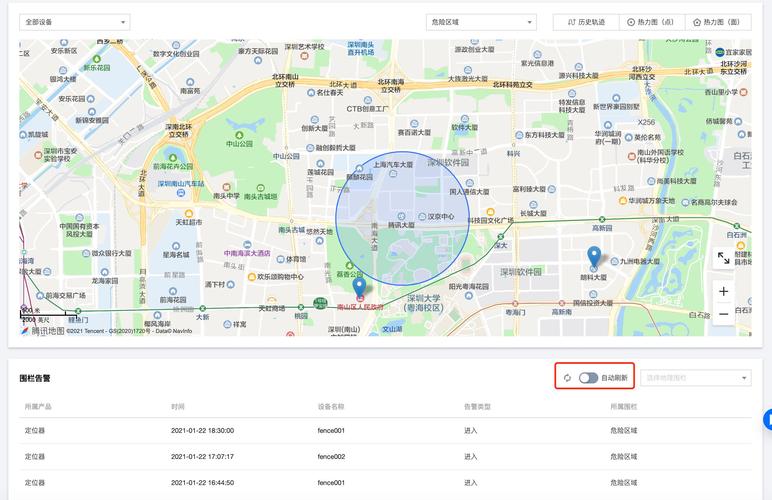Toggle the 自动刷新 switch
Viewport: 772px width, 500px height.
click(x=588, y=378)
